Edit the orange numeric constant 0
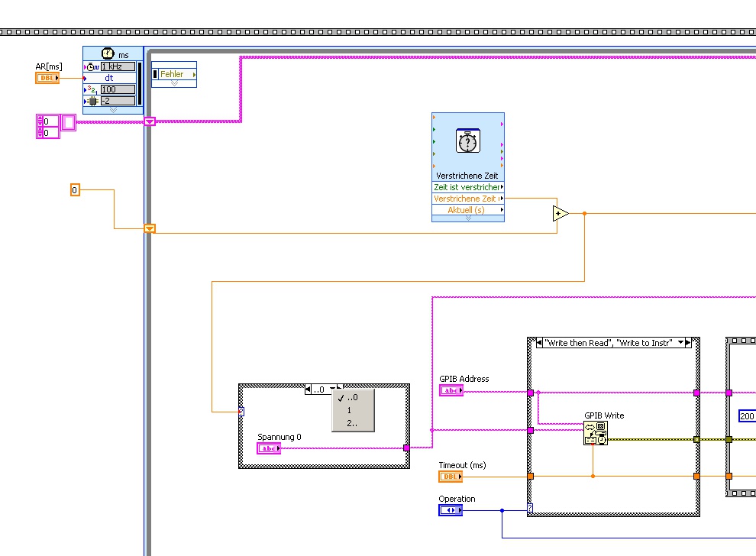The image size is (756, 556). coord(75,190)
